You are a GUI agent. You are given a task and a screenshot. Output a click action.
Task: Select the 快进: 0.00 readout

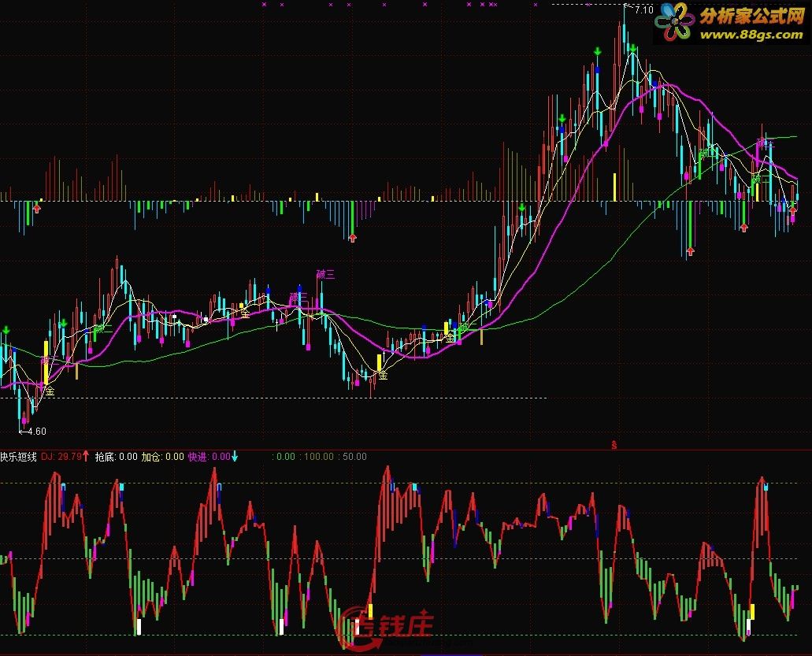click(209, 457)
